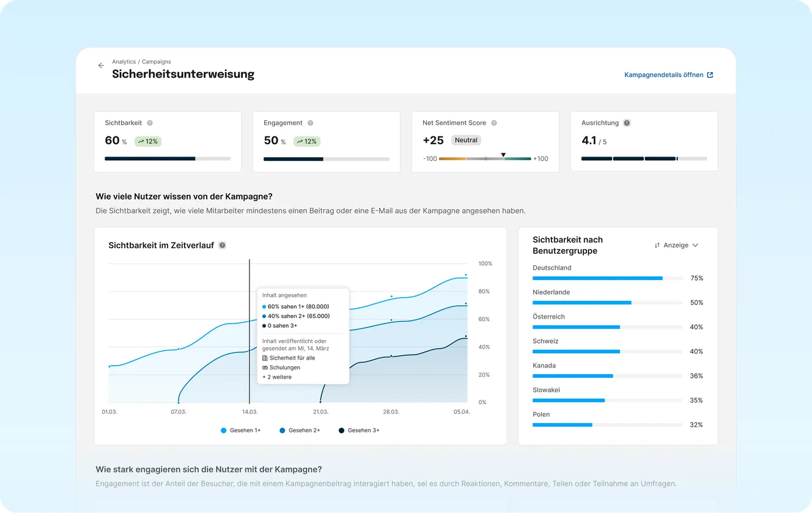
Task: Open help icon next to Sichtbarkeit im Zeitverlauf
Action: tap(223, 245)
